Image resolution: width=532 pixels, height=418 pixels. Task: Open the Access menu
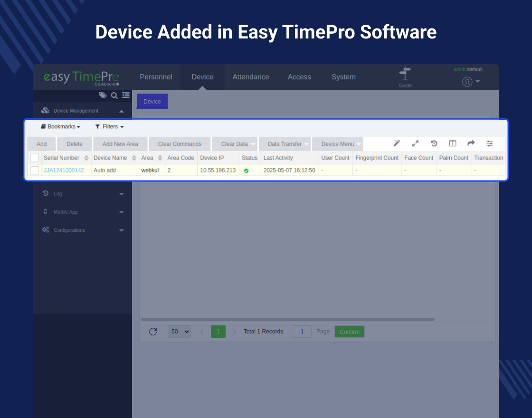pyautogui.click(x=299, y=77)
